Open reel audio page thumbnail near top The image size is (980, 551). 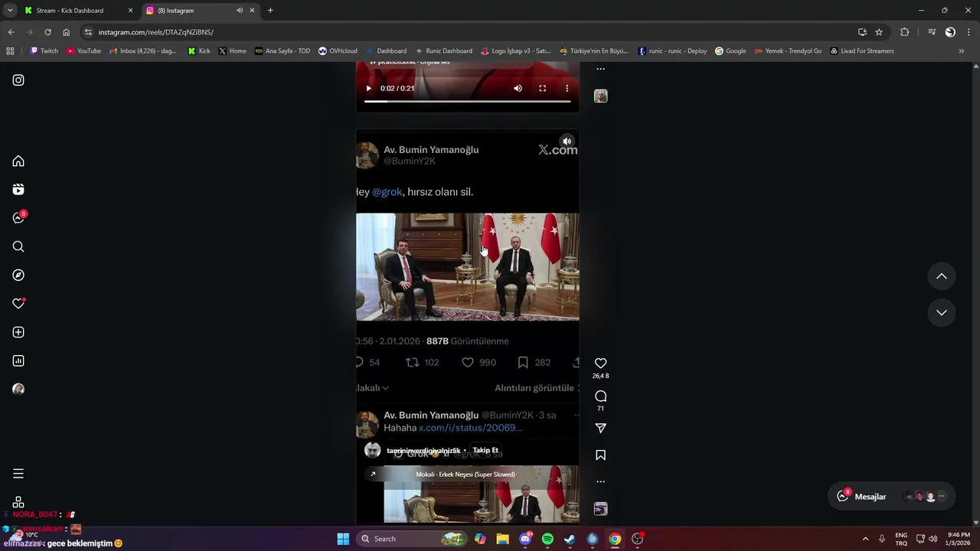(x=601, y=96)
